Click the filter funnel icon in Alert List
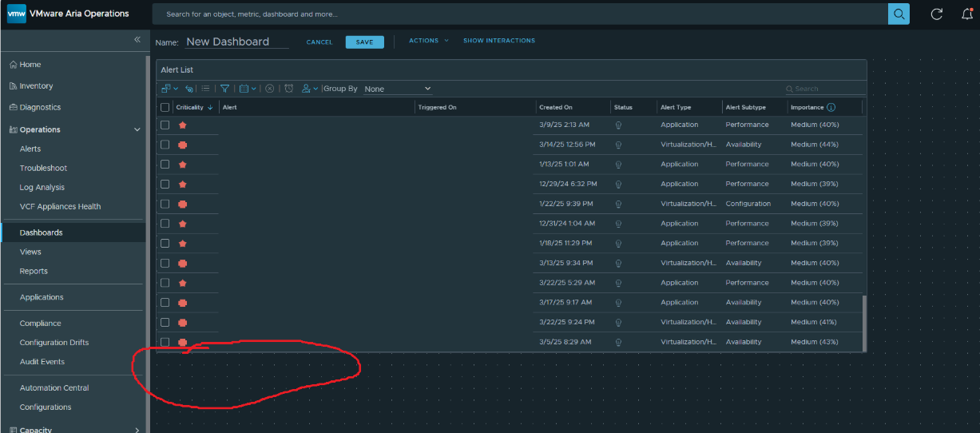The width and height of the screenshot is (980, 433). 224,89
